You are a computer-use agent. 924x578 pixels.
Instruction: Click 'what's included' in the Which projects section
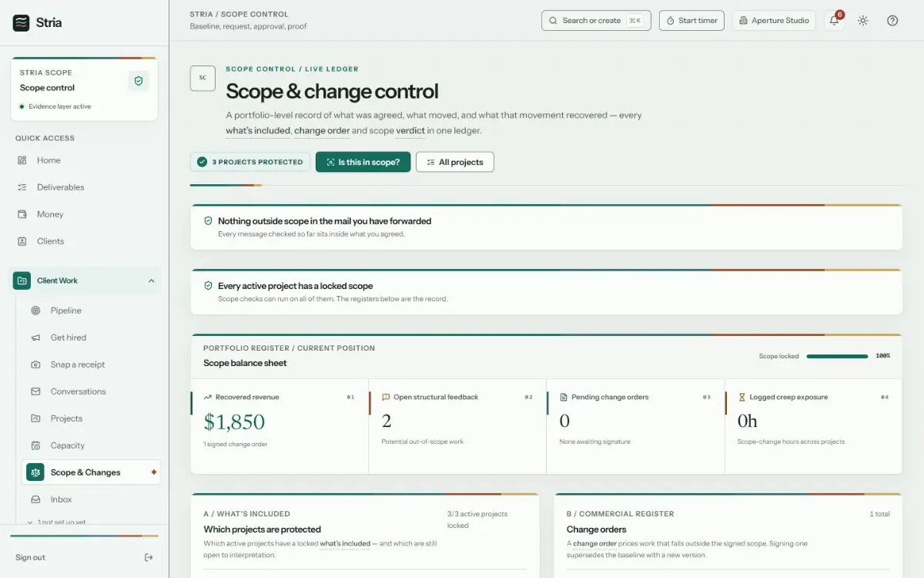(345, 543)
